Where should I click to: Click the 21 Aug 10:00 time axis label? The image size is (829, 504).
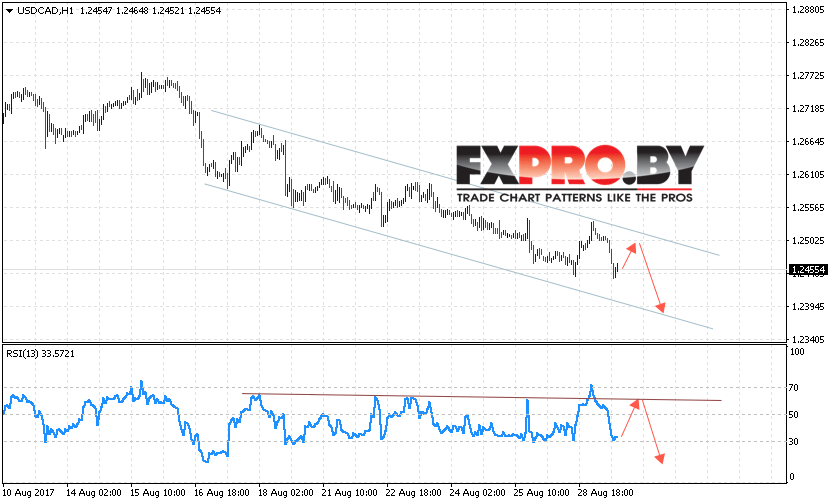point(349,493)
